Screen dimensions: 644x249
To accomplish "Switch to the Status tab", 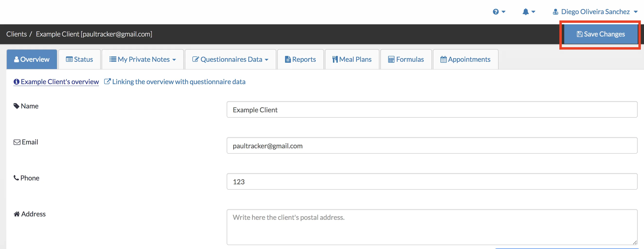I will tap(80, 60).
